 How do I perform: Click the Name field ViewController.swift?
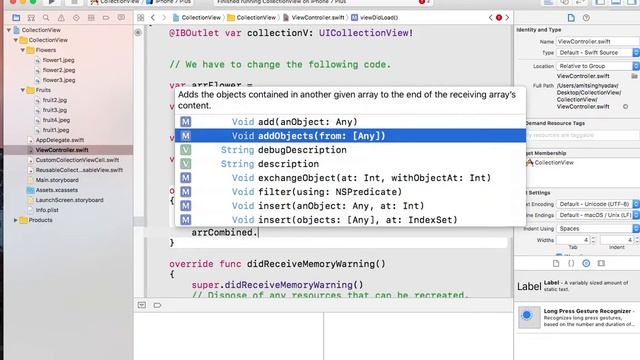tap(598, 41)
